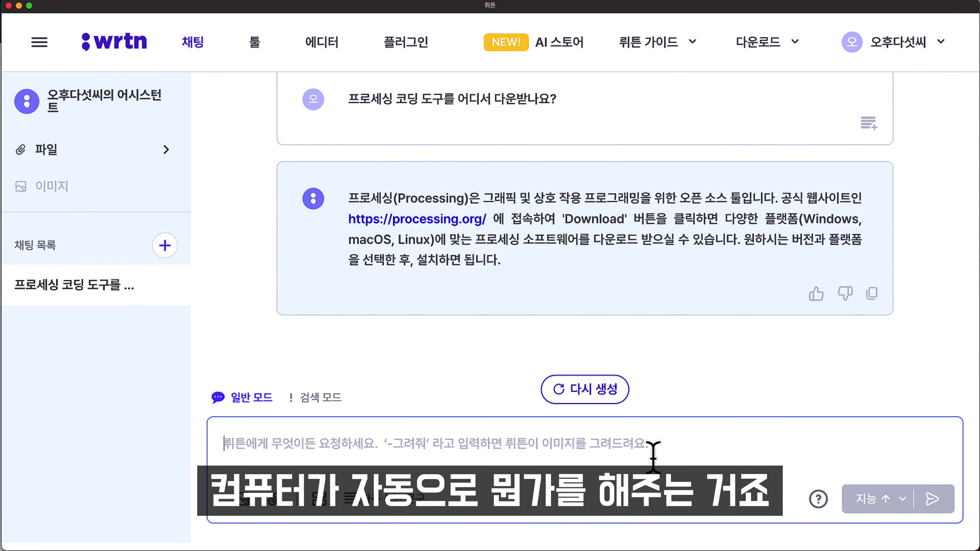Like the answer with thumbs up
This screenshot has width=980, height=551.
(x=816, y=294)
